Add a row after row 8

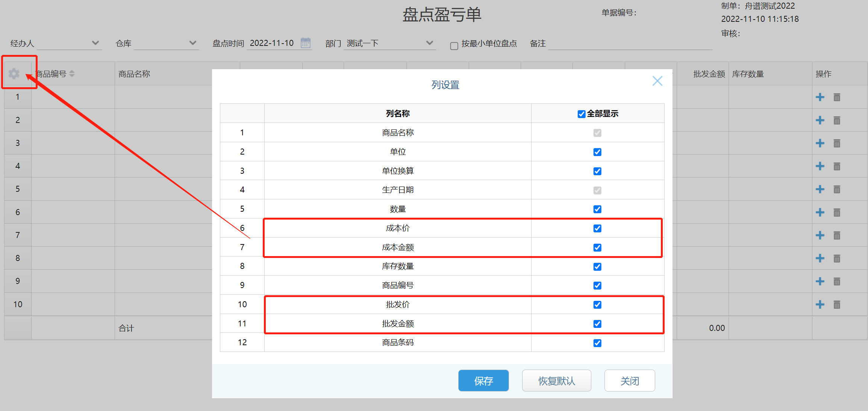pyautogui.click(x=820, y=258)
